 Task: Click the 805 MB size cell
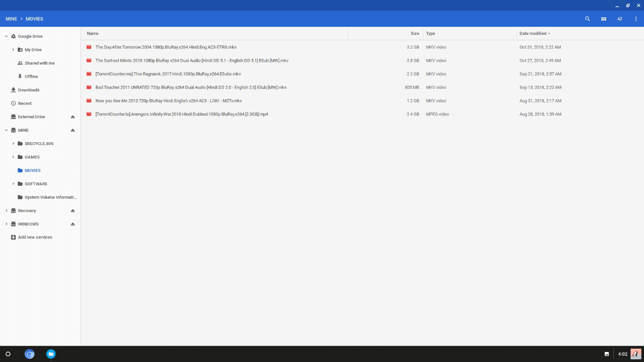pos(412,87)
